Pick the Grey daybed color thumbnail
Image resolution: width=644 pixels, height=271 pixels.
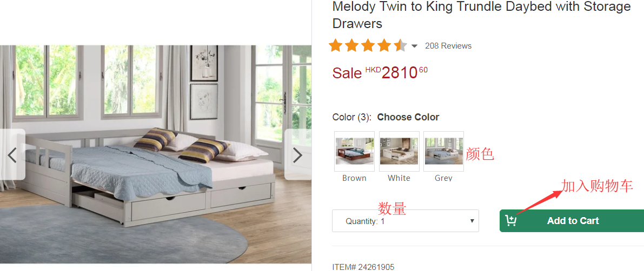[x=443, y=151]
